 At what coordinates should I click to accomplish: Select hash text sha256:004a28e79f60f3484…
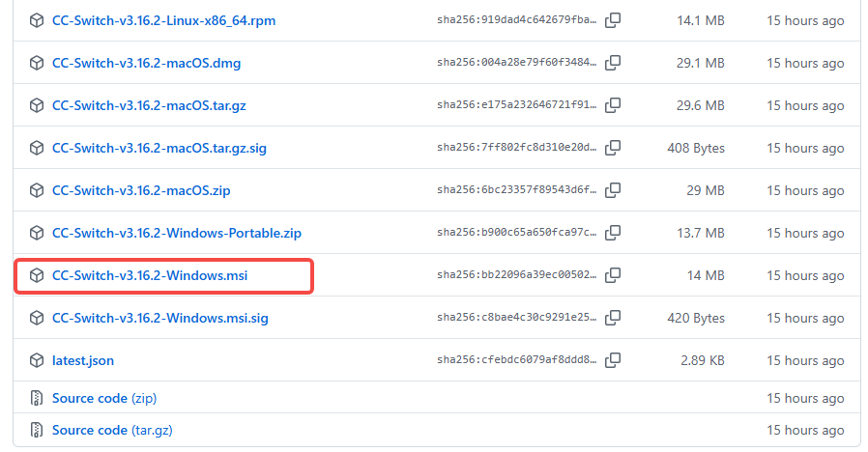516,63
